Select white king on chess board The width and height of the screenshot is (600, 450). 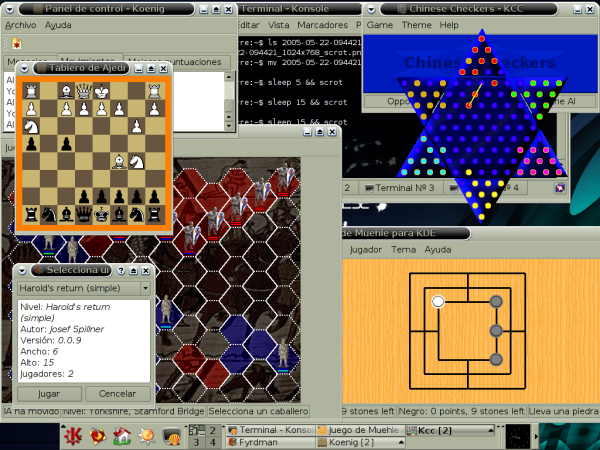point(101,91)
